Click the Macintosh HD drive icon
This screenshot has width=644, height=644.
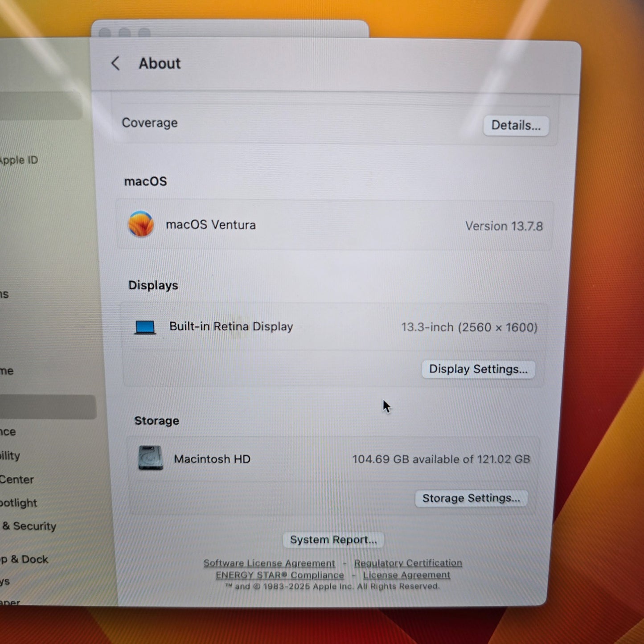click(151, 458)
